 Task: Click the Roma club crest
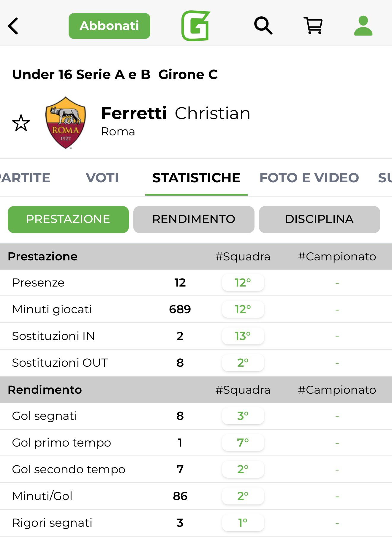click(65, 122)
